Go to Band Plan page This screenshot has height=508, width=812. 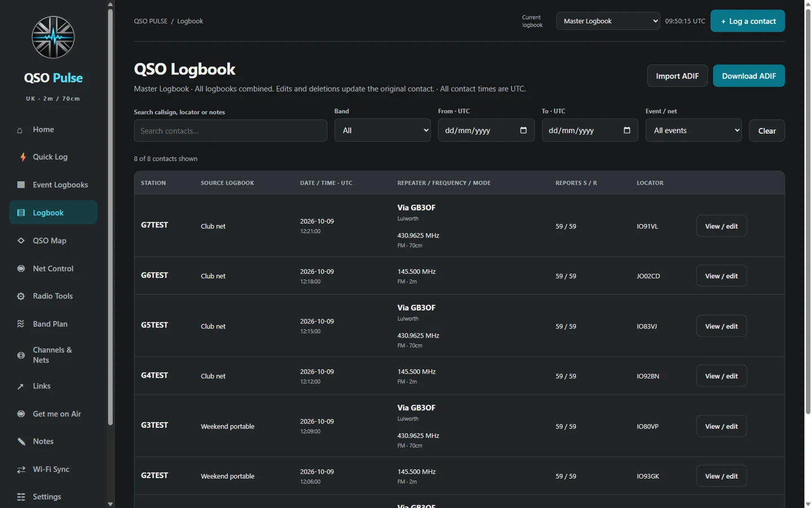(x=53, y=324)
